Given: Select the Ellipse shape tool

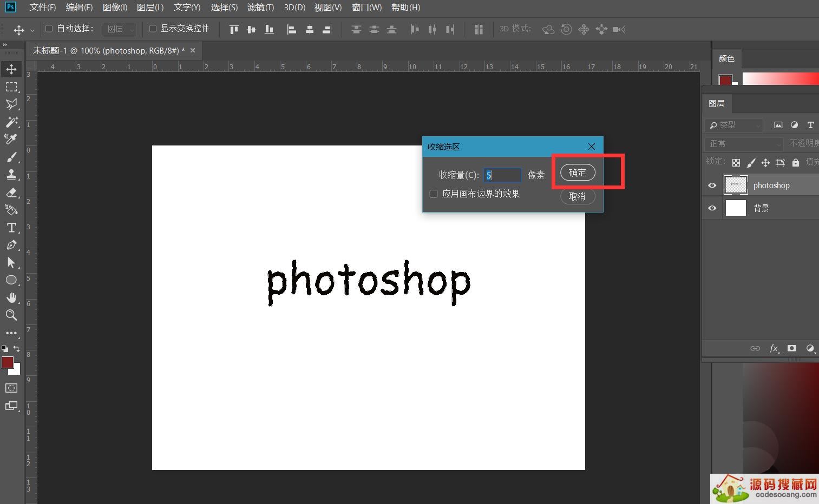Looking at the screenshot, I should click(x=11, y=280).
